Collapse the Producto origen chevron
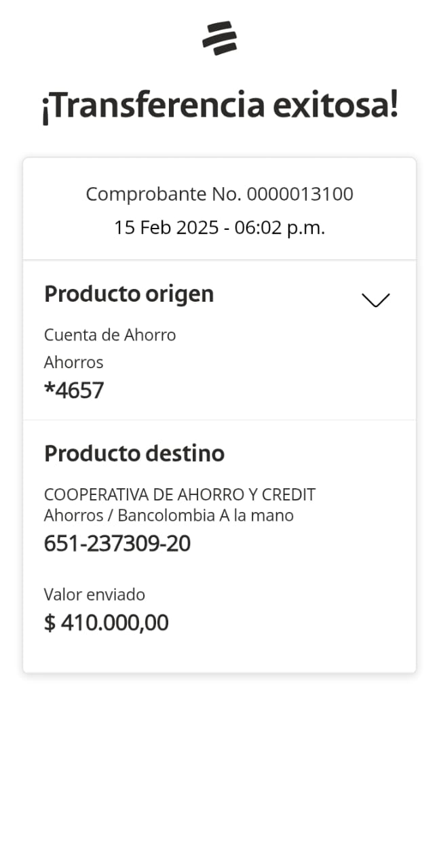Viewport: 439px width, 868px height. (375, 300)
